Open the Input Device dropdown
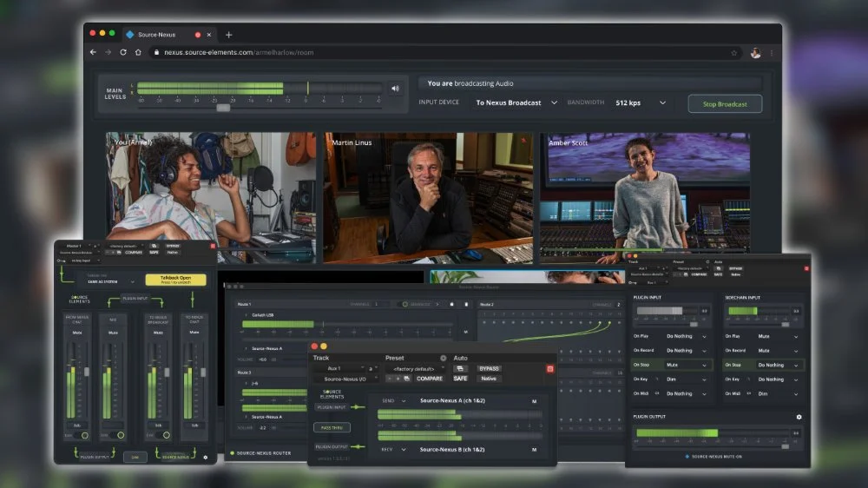This screenshot has width=868, height=488. tap(516, 103)
